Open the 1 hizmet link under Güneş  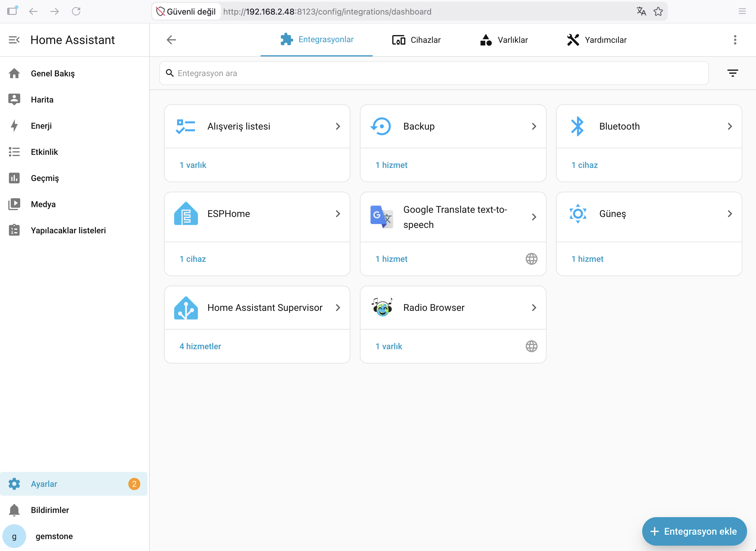pyautogui.click(x=587, y=259)
